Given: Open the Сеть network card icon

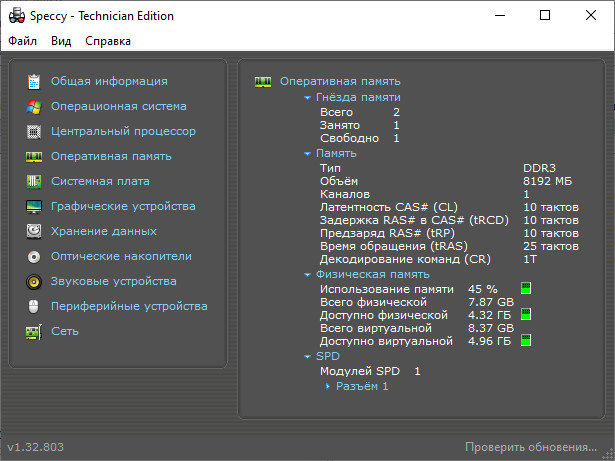Looking at the screenshot, I should coord(34,331).
